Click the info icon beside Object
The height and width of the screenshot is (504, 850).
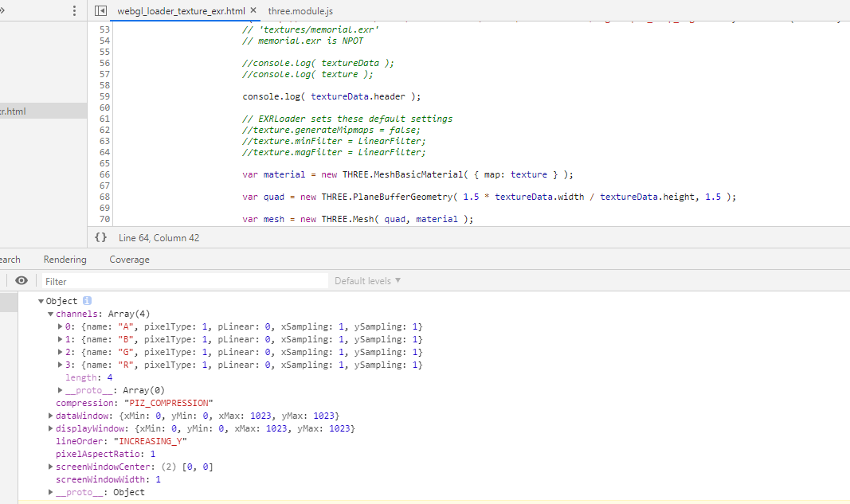point(87,300)
